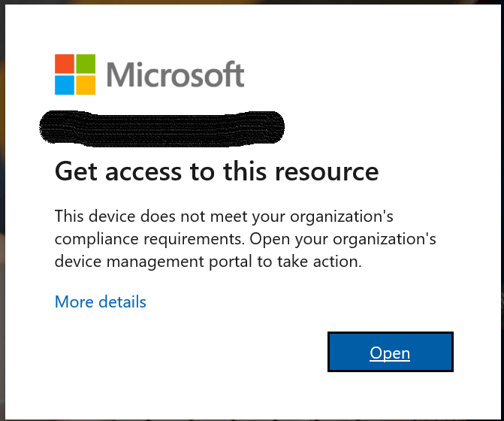
Task: Click the 'Open your organization's' sentence text
Action: (343, 239)
